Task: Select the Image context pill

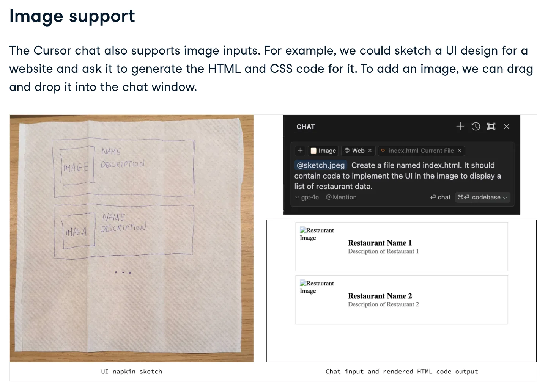Action: [323, 151]
